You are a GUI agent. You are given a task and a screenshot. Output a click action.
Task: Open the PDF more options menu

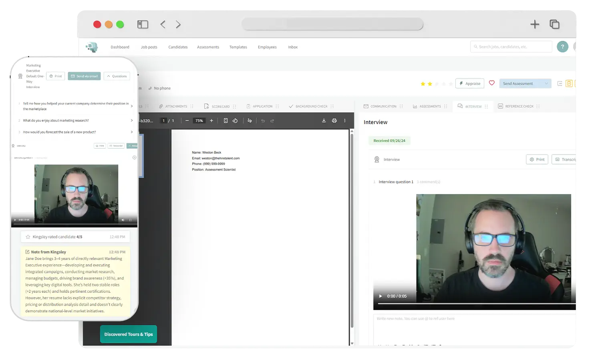pos(345,121)
